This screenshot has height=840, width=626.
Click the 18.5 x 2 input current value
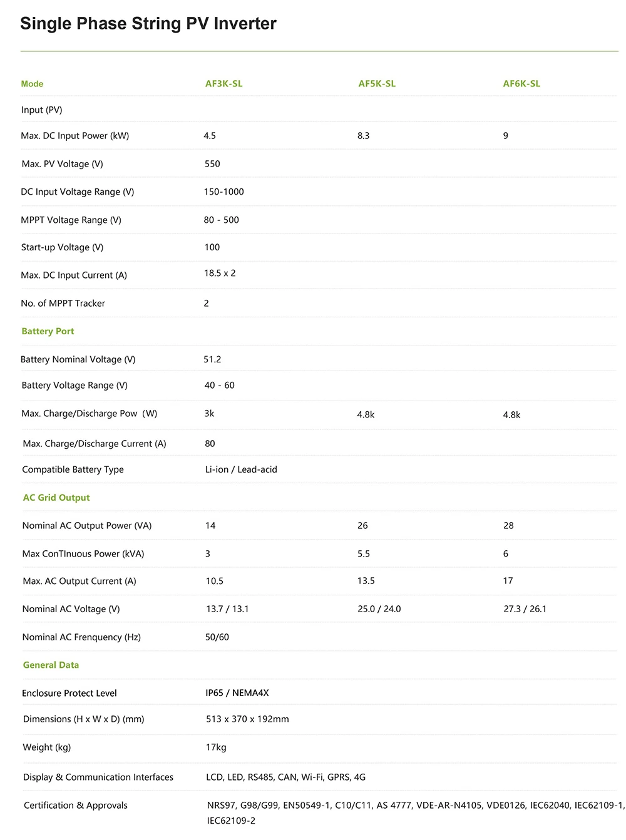tap(220, 273)
